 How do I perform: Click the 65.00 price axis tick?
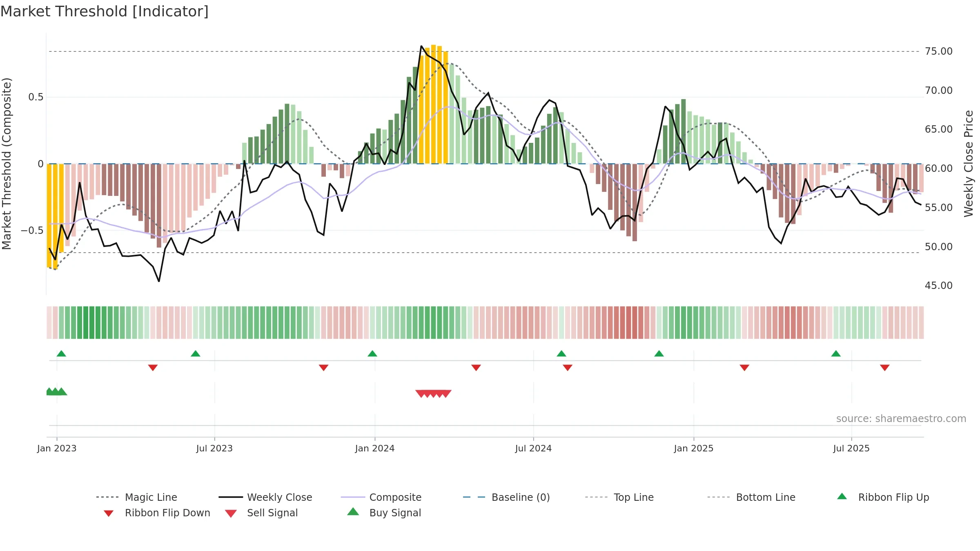point(939,129)
